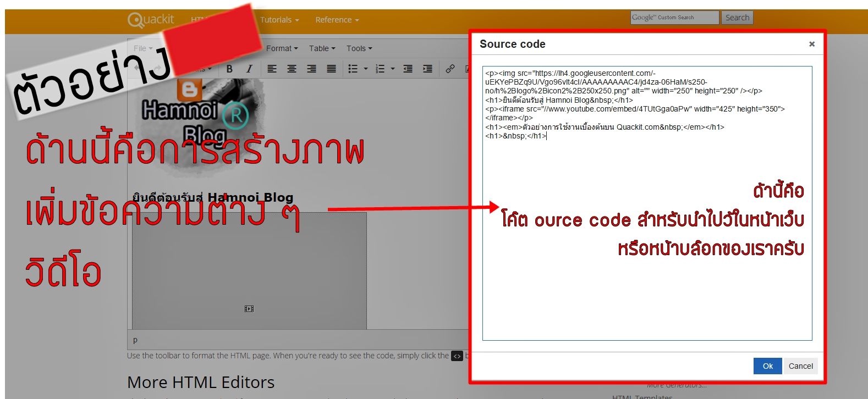
Task: Insert numbered list
Action: [x=380, y=69]
